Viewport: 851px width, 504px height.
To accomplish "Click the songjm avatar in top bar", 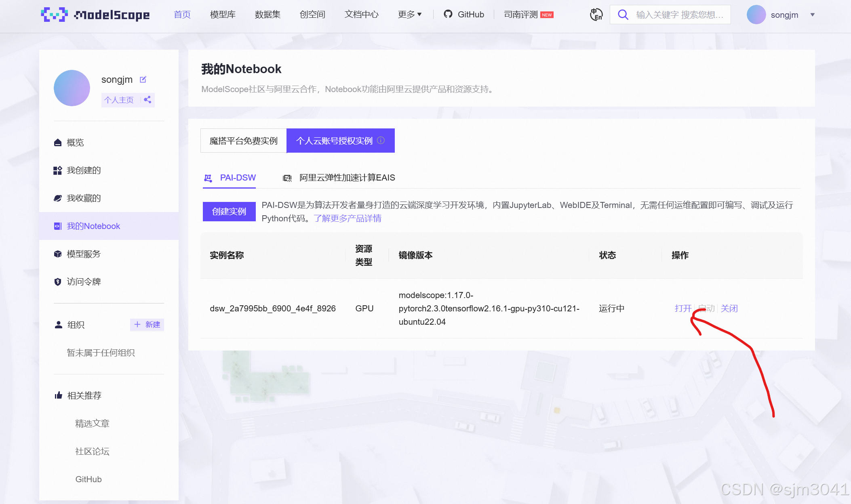I will coord(756,15).
